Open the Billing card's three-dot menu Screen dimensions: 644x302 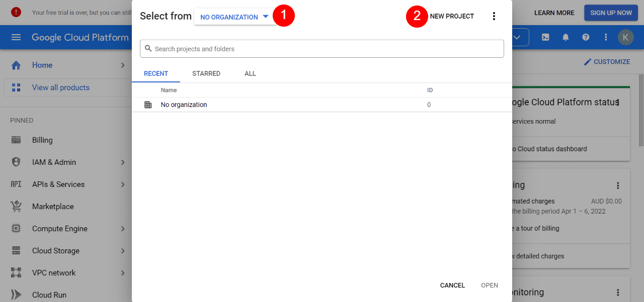click(618, 185)
